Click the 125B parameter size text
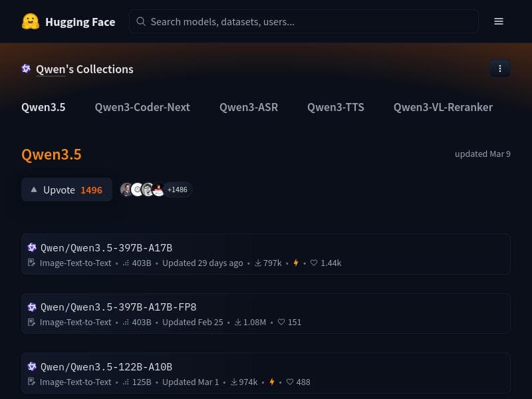Viewport: 532px width, 399px height. tap(142, 382)
